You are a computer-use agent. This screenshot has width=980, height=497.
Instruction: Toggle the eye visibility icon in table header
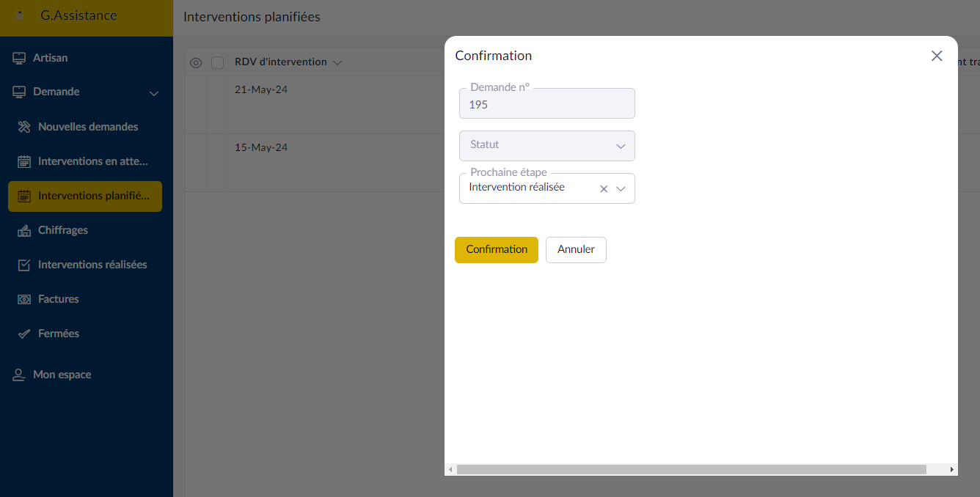tap(196, 63)
